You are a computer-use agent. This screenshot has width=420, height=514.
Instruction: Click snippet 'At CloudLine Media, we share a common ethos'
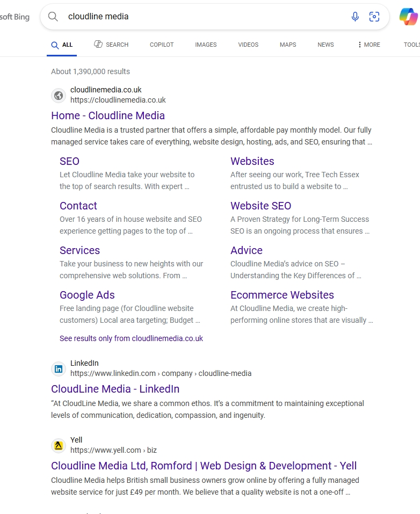(x=207, y=409)
